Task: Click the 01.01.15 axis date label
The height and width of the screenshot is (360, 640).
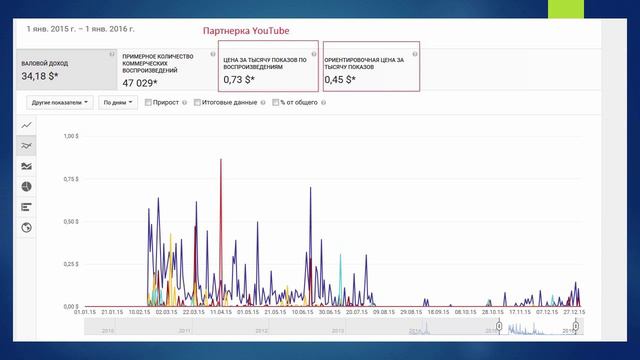Action: (x=85, y=312)
